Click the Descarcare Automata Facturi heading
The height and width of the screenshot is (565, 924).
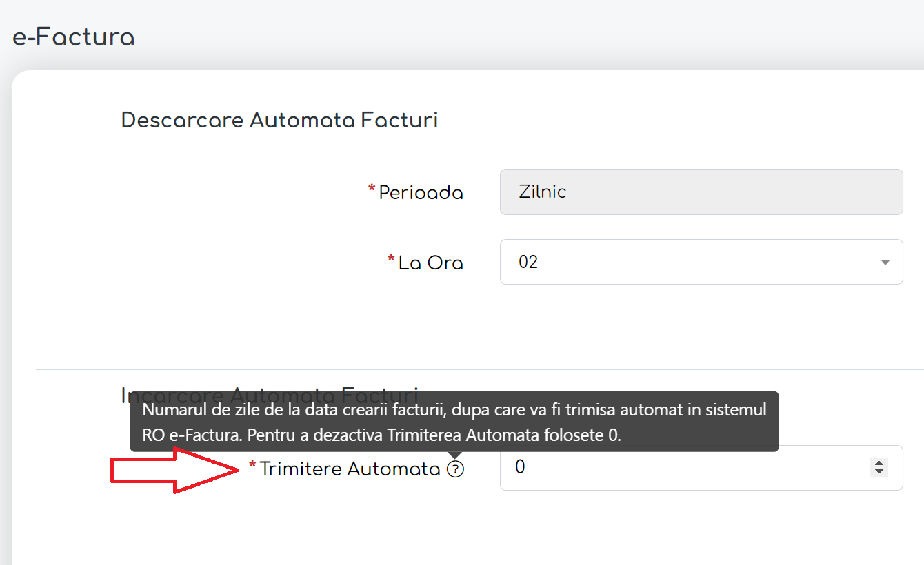click(x=279, y=120)
